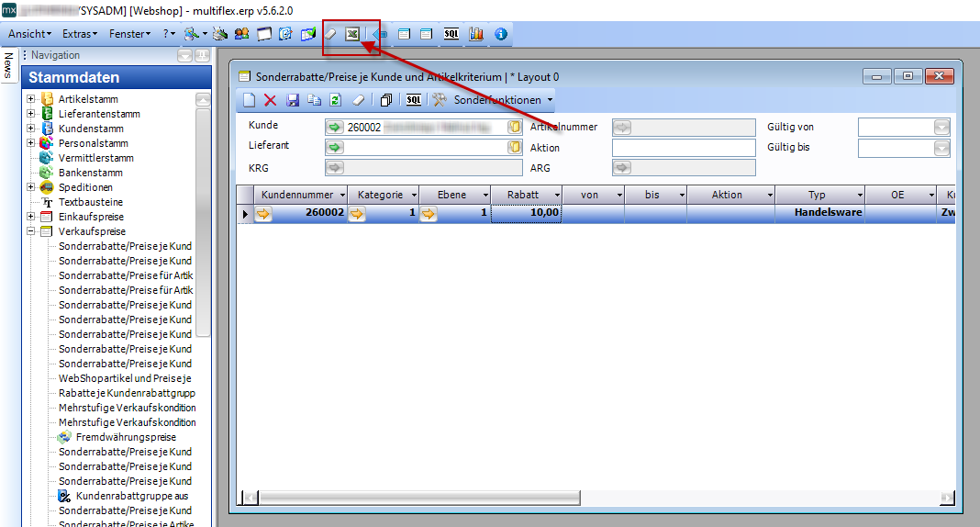Click the eraser icon in main toolbar
Viewport: 980px width, 527px height.
tap(331, 34)
